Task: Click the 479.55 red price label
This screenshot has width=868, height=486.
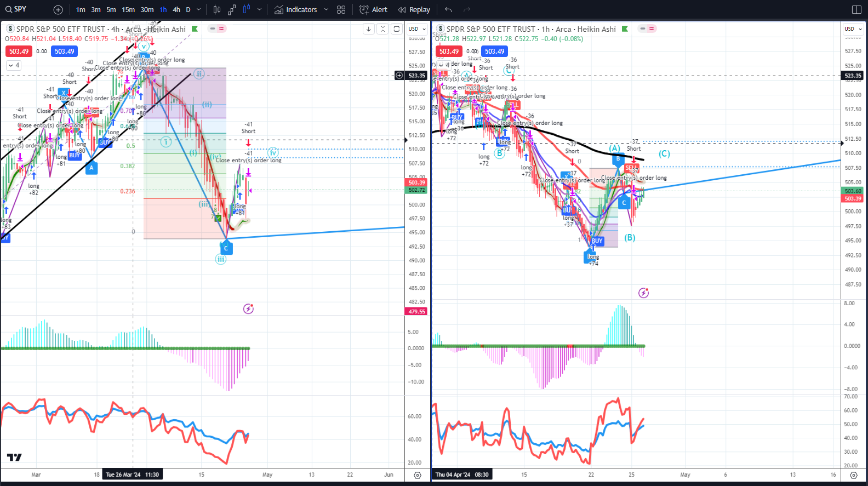Action: 416,311
